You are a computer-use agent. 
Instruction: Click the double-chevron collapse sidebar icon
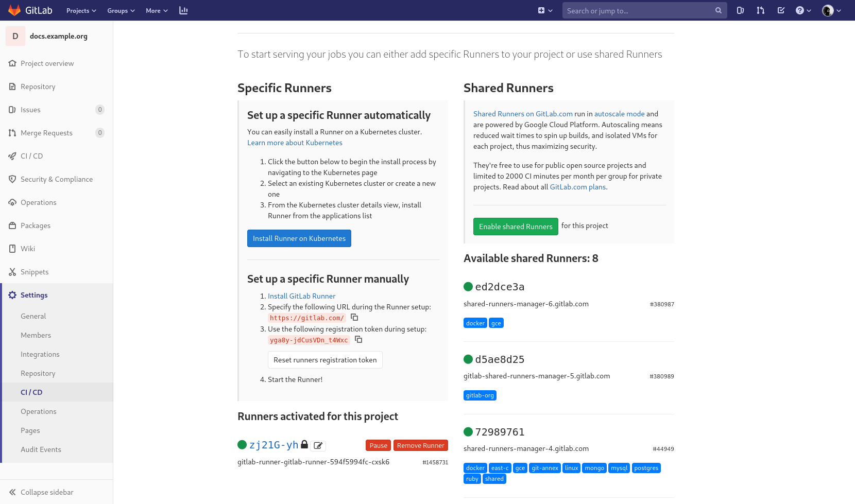pyautogui.click(x=12, y=492)
